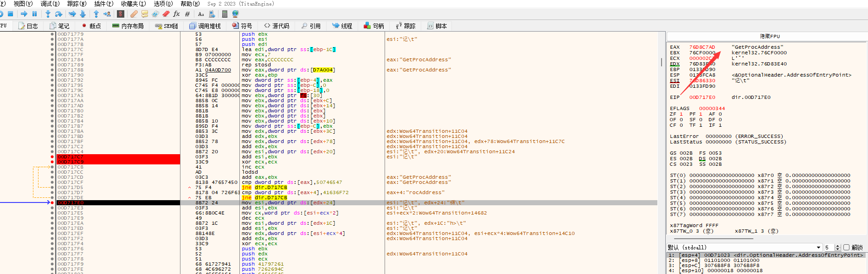Click the fx functions icon
The height and width of the screenshot is (274, 868).
(x=176, y=14)
